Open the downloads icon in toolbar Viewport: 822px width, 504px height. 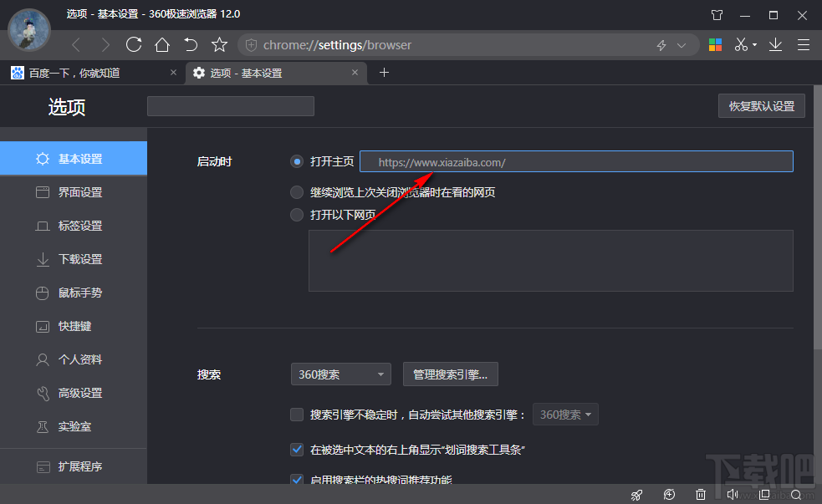[x=775, y=44]
